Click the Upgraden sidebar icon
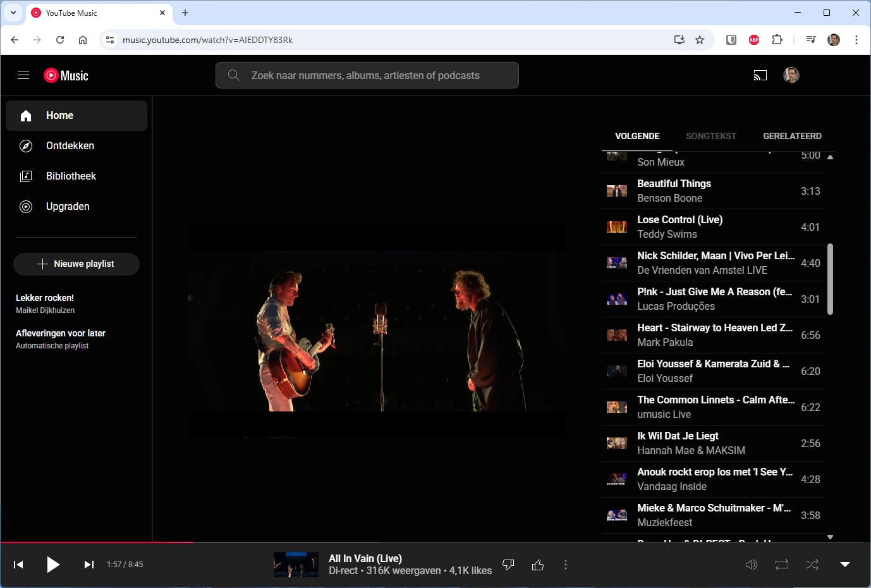The width and height of the screenshot is (871, 588). click(25, 206)
